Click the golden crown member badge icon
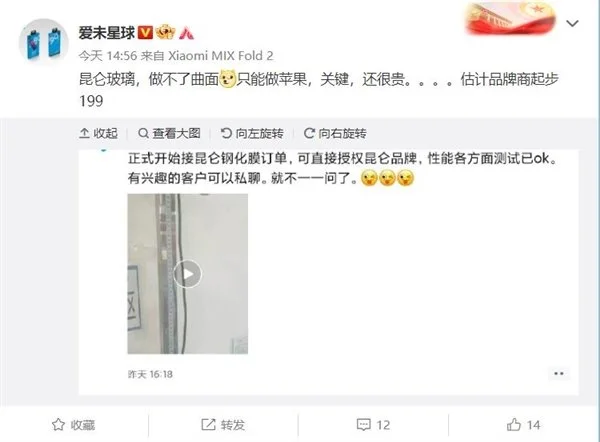The width and height of the screenshot is (600, 442). (x=166, y=32)
